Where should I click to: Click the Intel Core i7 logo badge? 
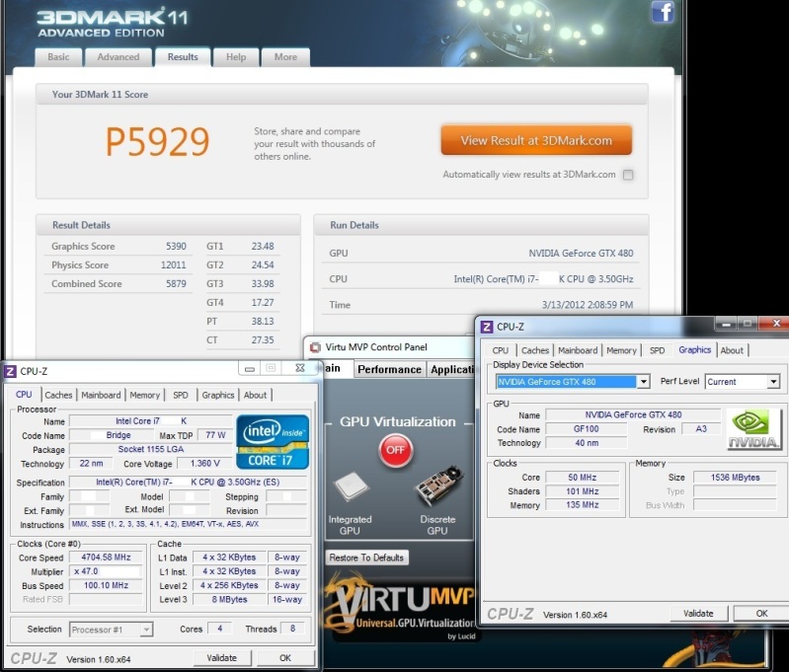coord(273,442)
